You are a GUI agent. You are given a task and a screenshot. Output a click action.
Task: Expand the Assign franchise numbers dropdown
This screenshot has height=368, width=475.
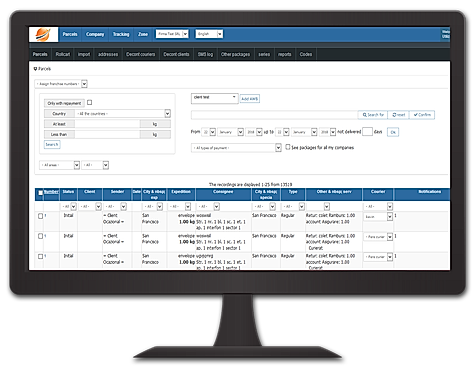(61, 84)
